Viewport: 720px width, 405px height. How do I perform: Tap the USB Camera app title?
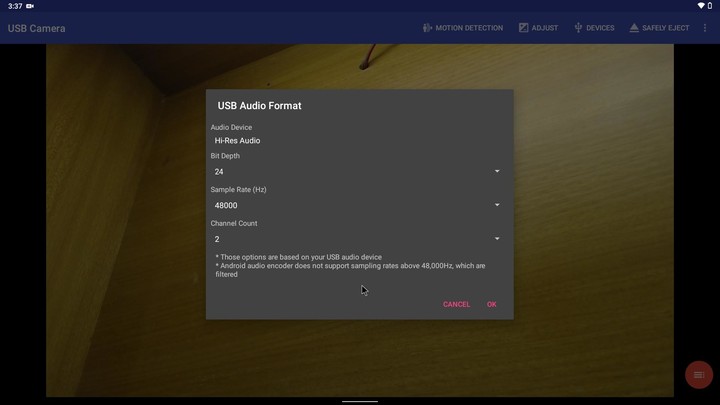click(x=37, y=28)
